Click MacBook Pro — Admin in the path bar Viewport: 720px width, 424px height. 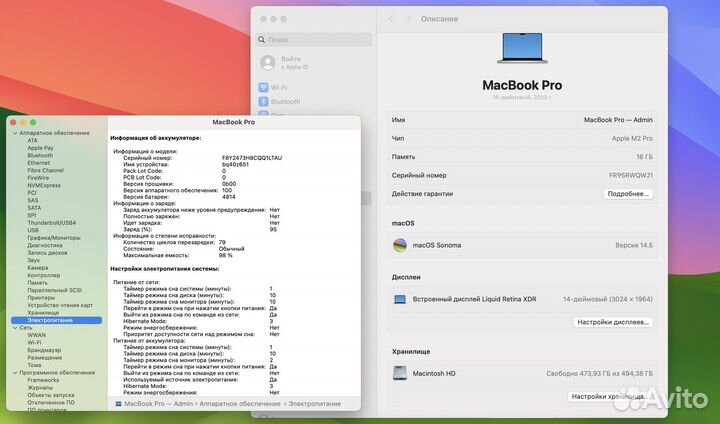tap(158, 404)
